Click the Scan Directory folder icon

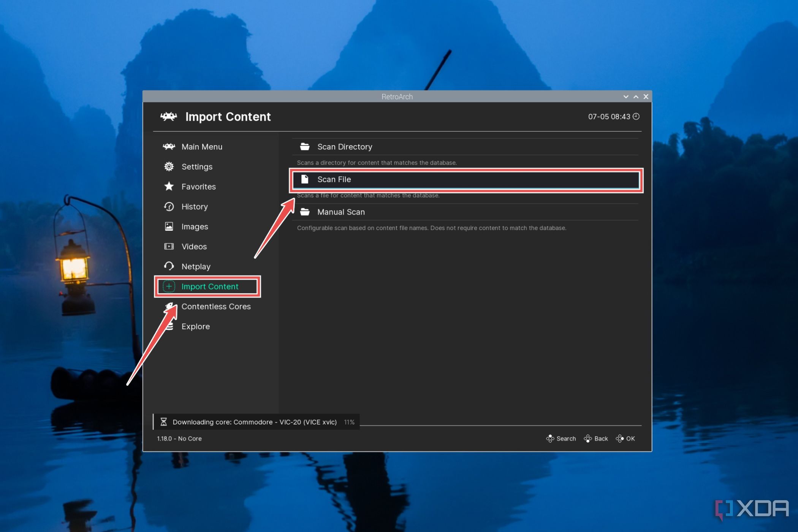click(x=305, y=147)
